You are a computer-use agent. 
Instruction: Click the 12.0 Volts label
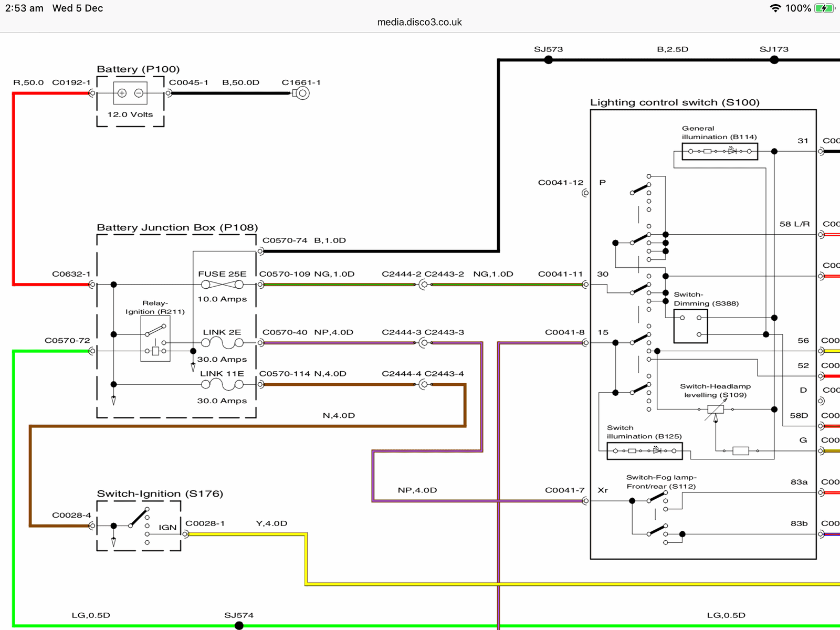130,114
